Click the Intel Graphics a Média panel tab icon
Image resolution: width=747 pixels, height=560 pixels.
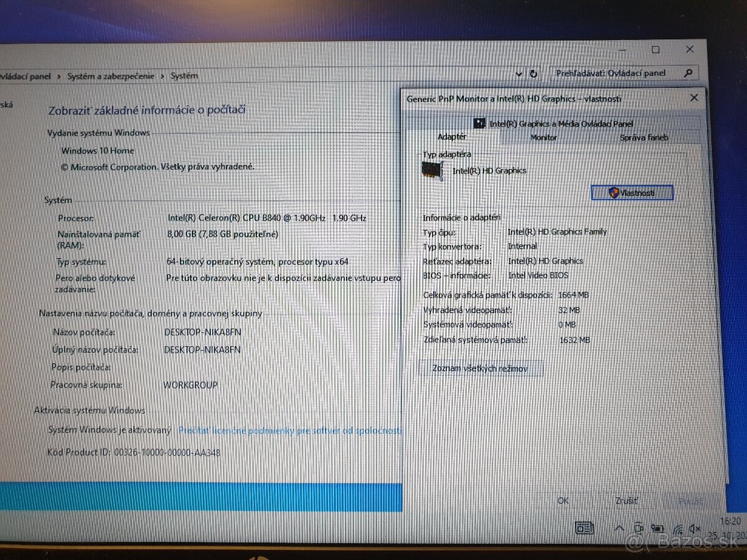pos(480,123)
